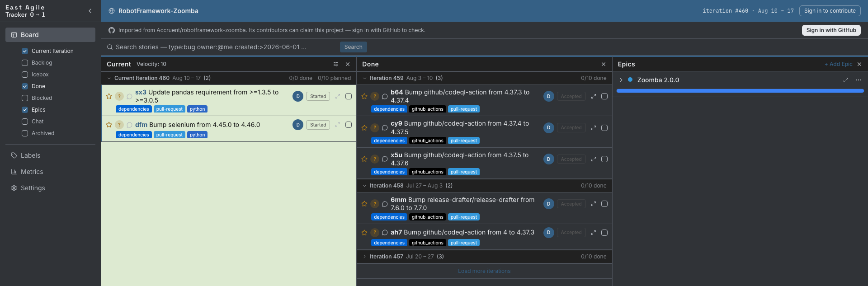Click the estimate badge on story sx3
The width and height of the screenshot is (868, 286).
coord(119,96)
